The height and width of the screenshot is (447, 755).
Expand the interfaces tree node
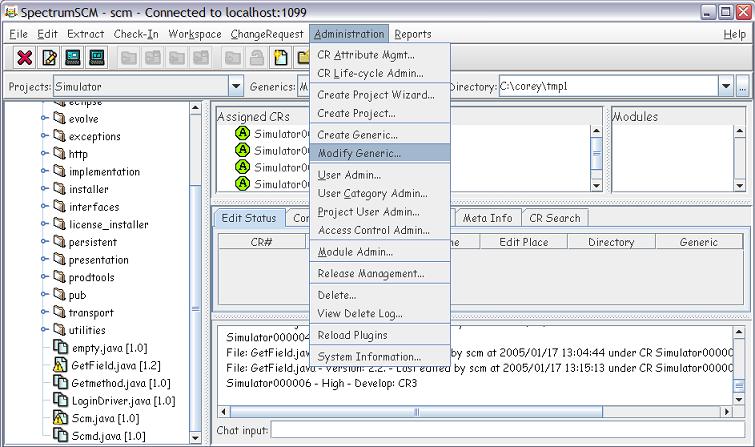pyautogui.click(x=44, y=206)
